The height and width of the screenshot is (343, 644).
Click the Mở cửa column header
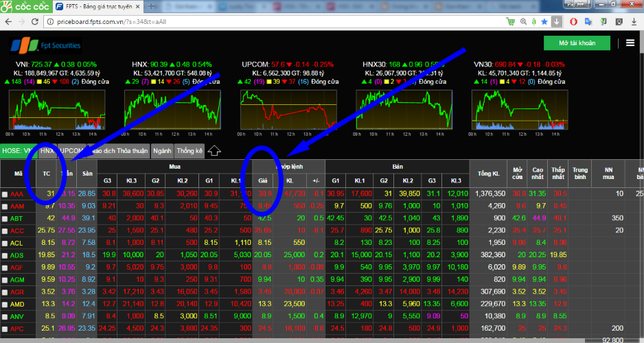point(518,174)
